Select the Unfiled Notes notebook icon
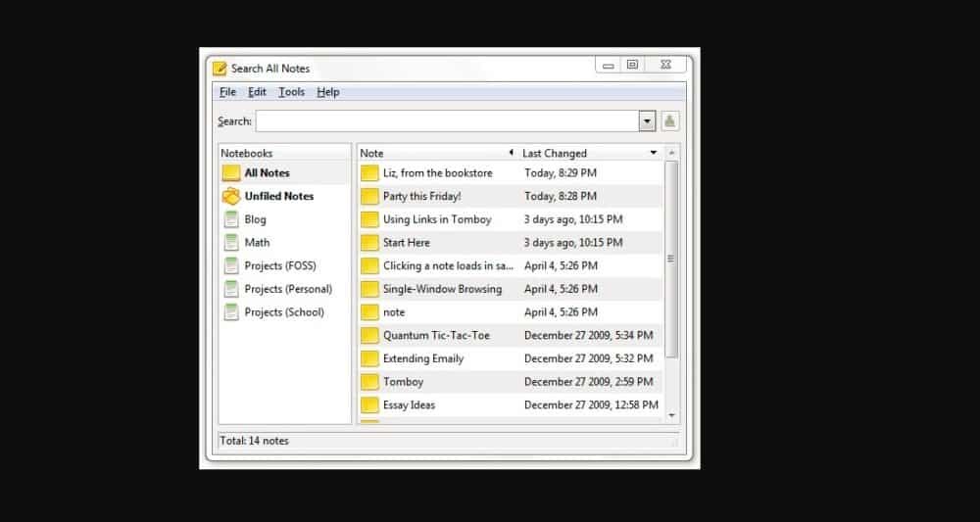The height and width of the screenshot is (522, 980). 231,196
